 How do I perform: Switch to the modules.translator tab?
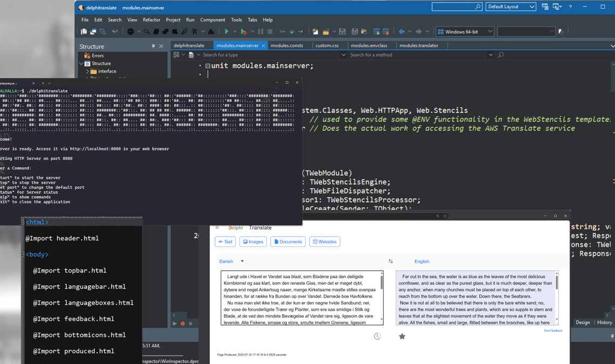(419, 46)
